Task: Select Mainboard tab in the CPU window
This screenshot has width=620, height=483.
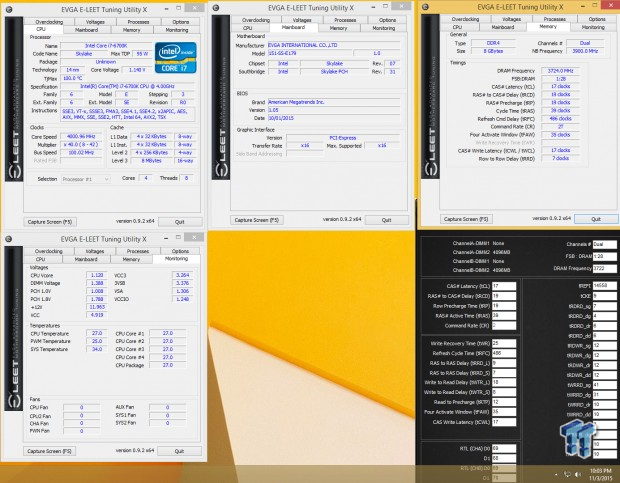Action: 87,30
